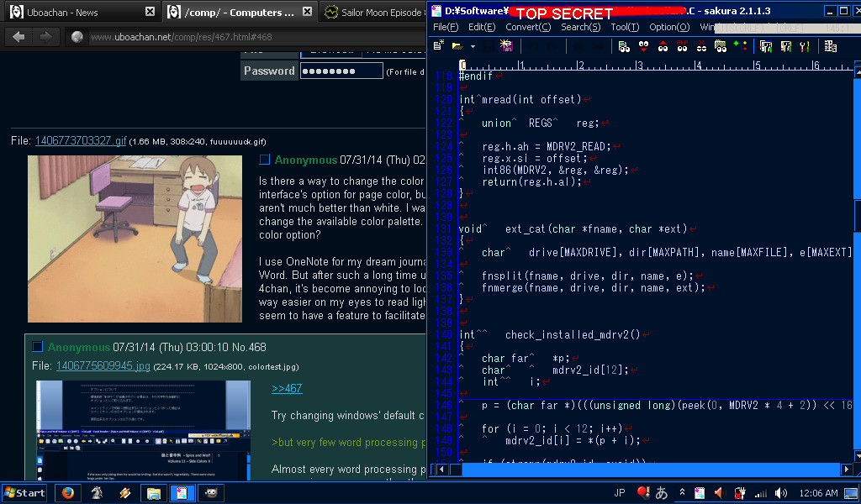Image resolution: width=861 pixels, height=504 pixels.
Task: Close the Uboachan - News tab
Action: coord(150,12)
